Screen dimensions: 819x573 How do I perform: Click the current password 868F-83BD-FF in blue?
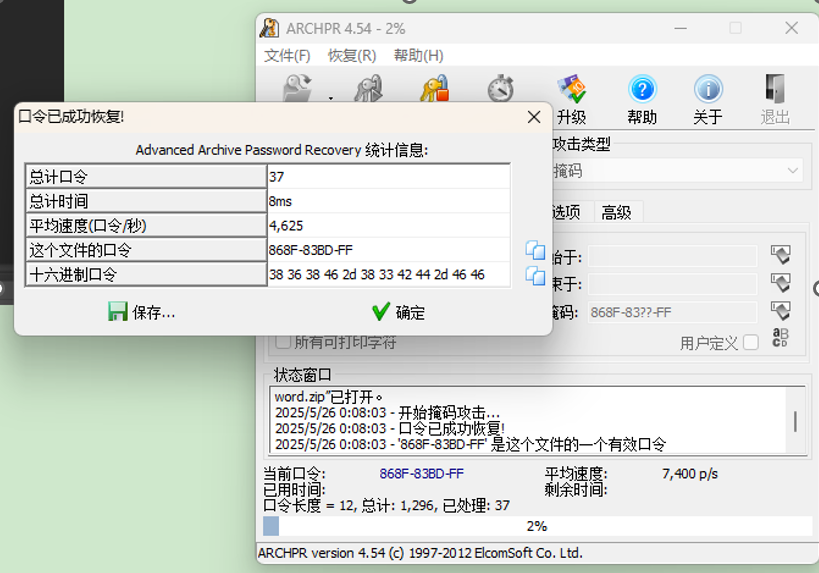click(x=422, y=474)
